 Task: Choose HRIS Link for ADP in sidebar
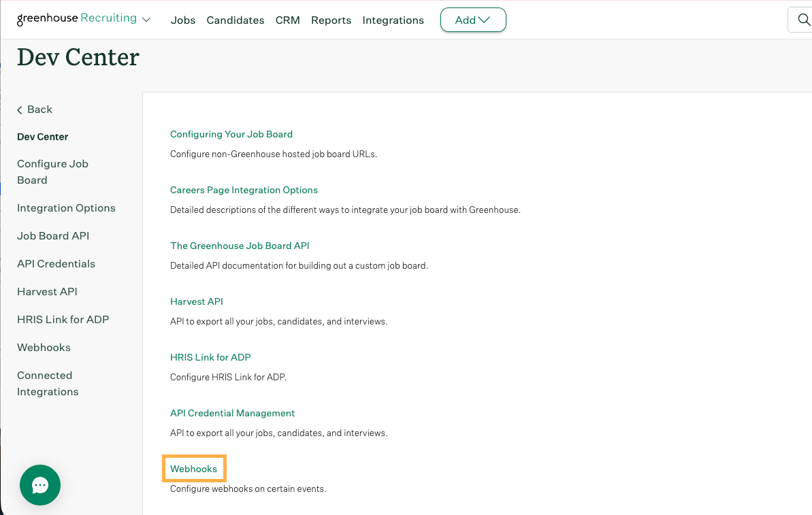63,320
